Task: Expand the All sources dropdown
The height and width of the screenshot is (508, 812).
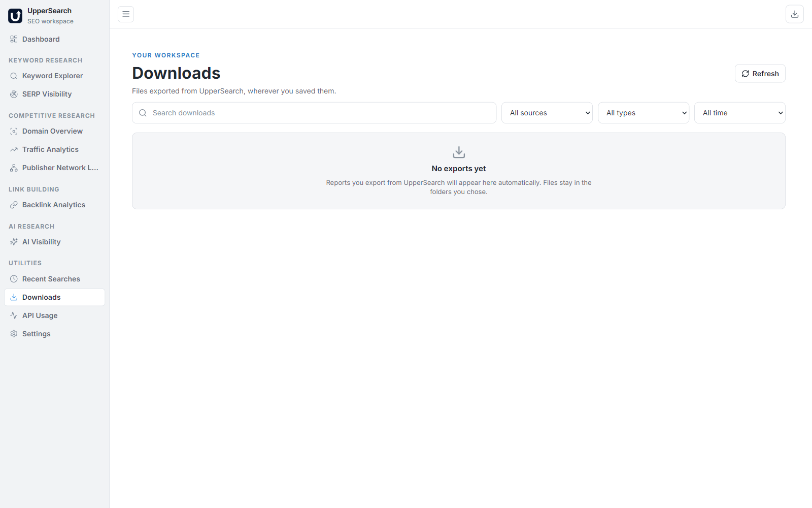Action: pos(547,113)
